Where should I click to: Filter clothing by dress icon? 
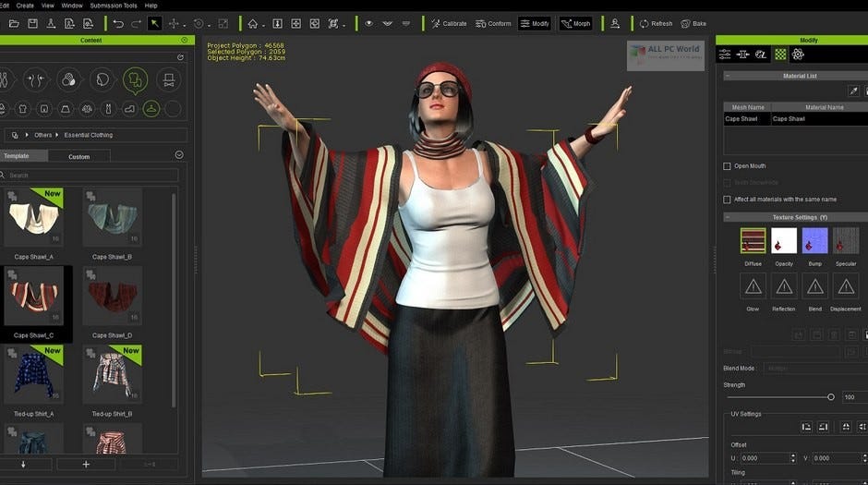[108, 109]
